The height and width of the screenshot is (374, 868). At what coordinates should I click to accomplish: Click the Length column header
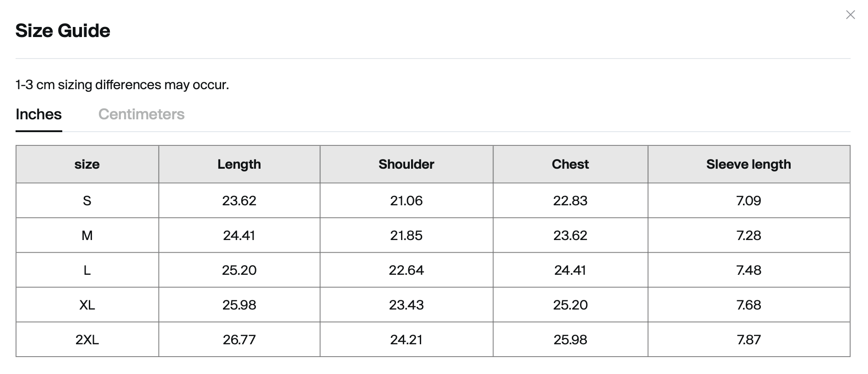point(239,165)
